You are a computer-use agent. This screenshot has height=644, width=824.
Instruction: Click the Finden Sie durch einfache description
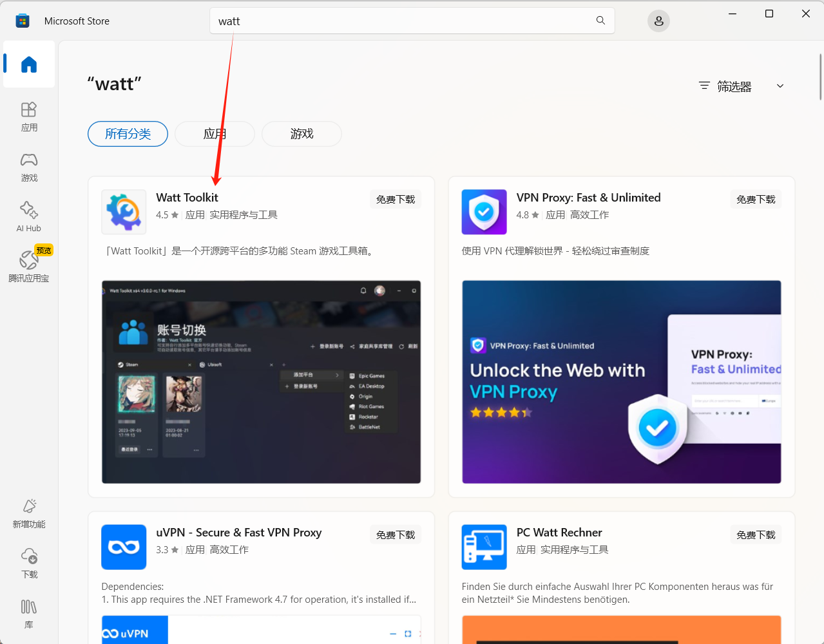617,593
